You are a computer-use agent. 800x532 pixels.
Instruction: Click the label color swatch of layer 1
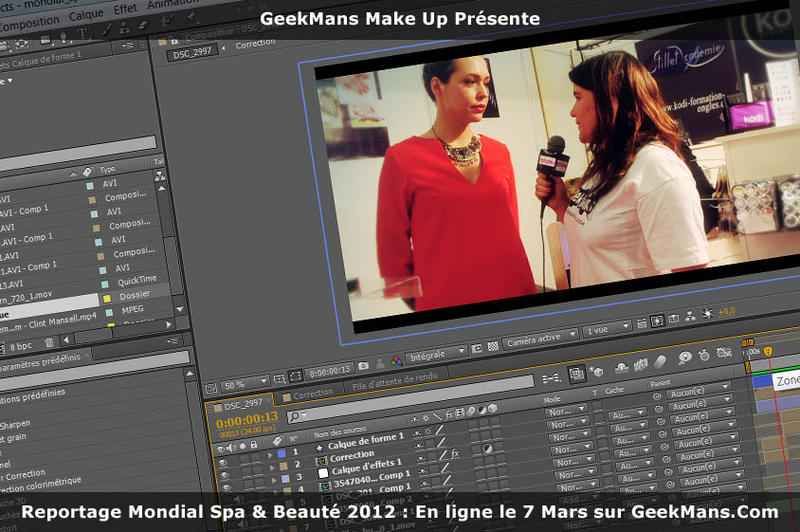281,452
